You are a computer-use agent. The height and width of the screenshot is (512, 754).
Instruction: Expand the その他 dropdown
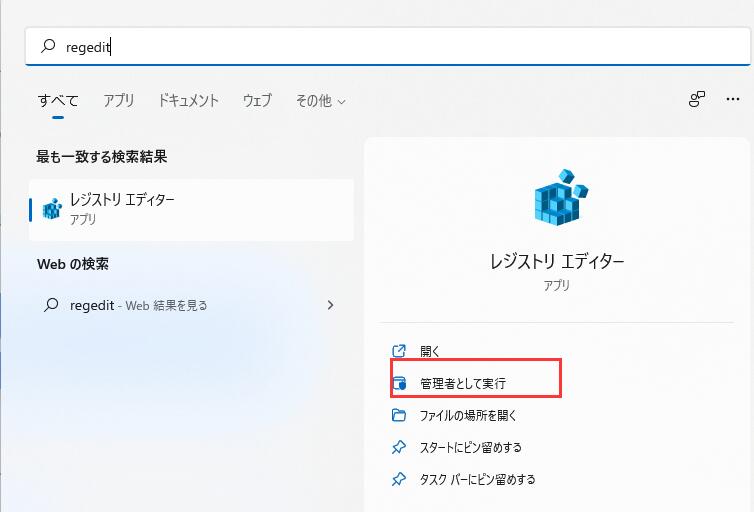click(320, 101)
